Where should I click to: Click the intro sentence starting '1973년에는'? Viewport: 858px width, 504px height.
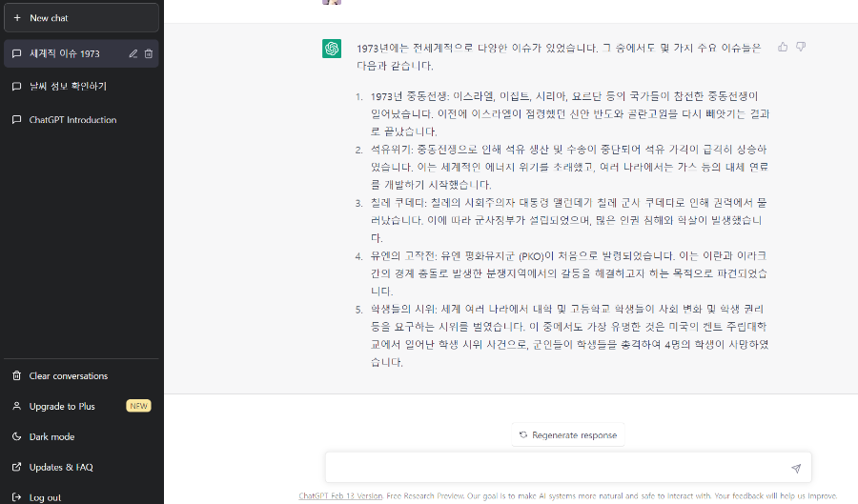(559, 57)
